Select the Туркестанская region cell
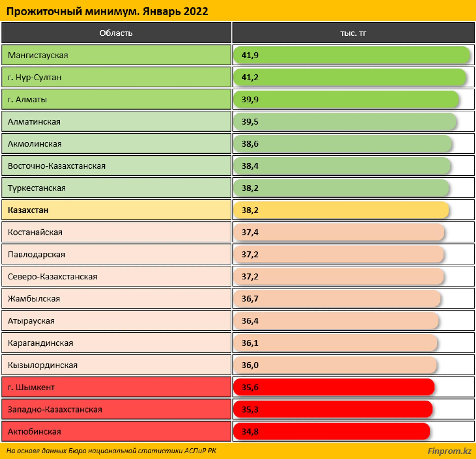 pos(116,188)
